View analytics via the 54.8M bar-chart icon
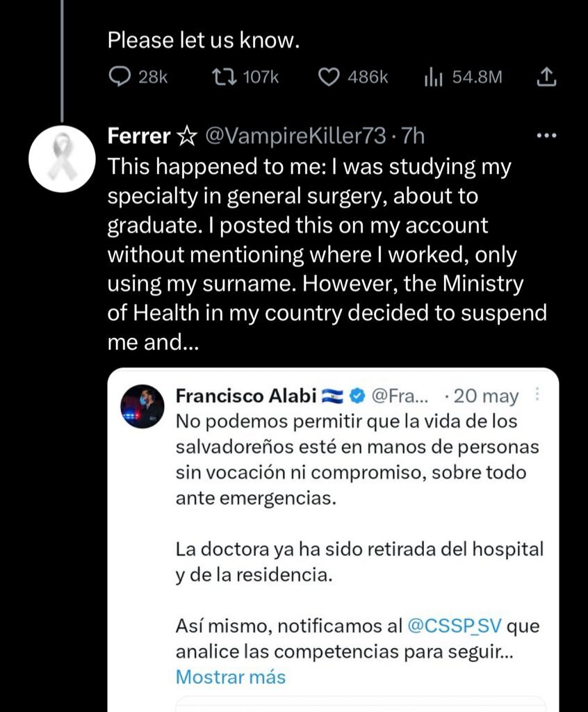588x712 pixels. (434, 77)
